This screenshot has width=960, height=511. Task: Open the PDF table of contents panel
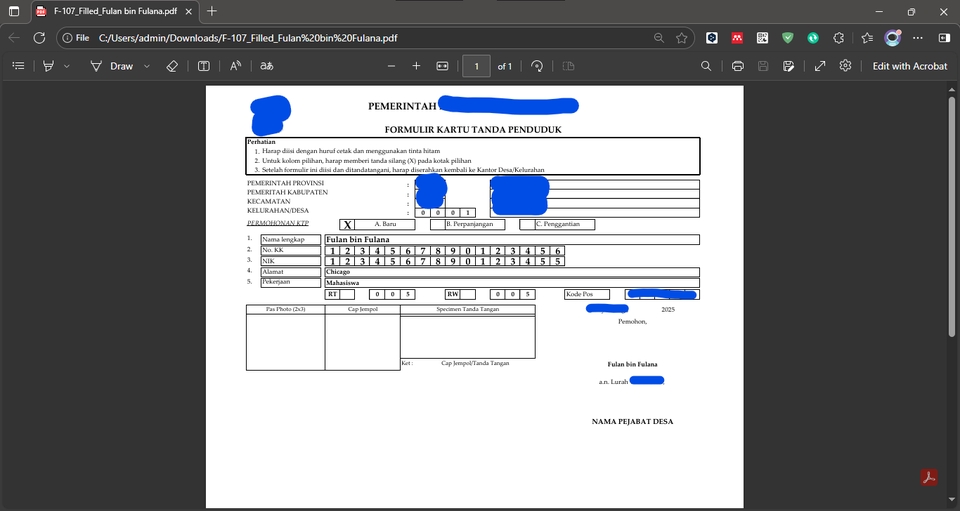(18, 66)
